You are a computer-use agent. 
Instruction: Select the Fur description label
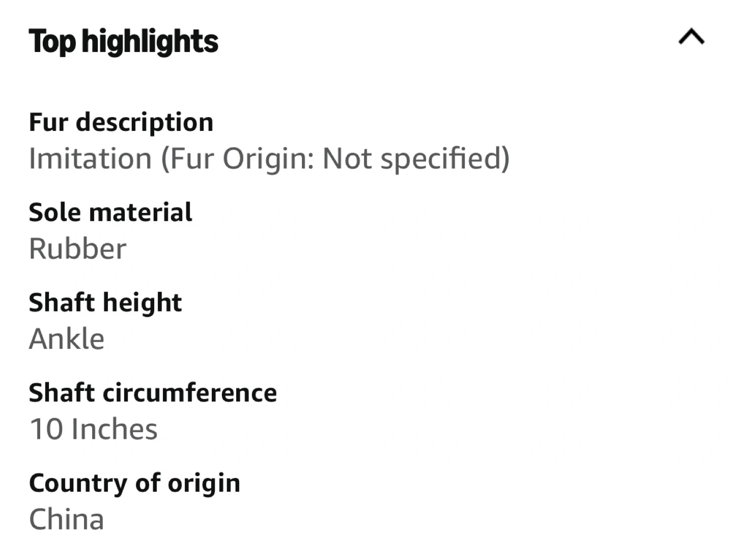pos(121,123)
